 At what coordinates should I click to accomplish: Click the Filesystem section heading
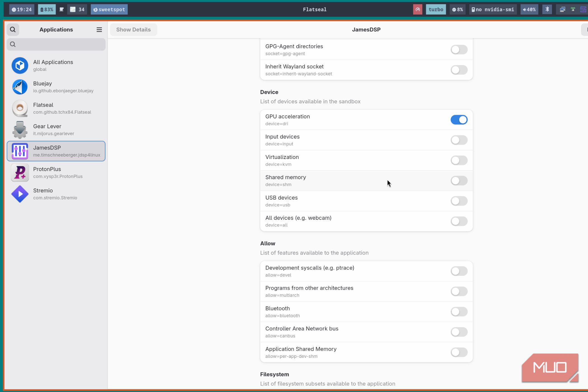[x=274, y=374]
